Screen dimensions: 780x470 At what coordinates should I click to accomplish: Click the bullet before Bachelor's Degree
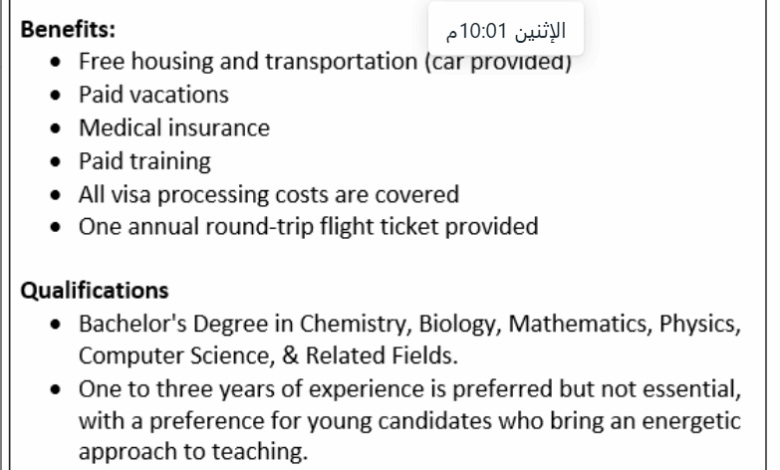(x=56, y=324)
